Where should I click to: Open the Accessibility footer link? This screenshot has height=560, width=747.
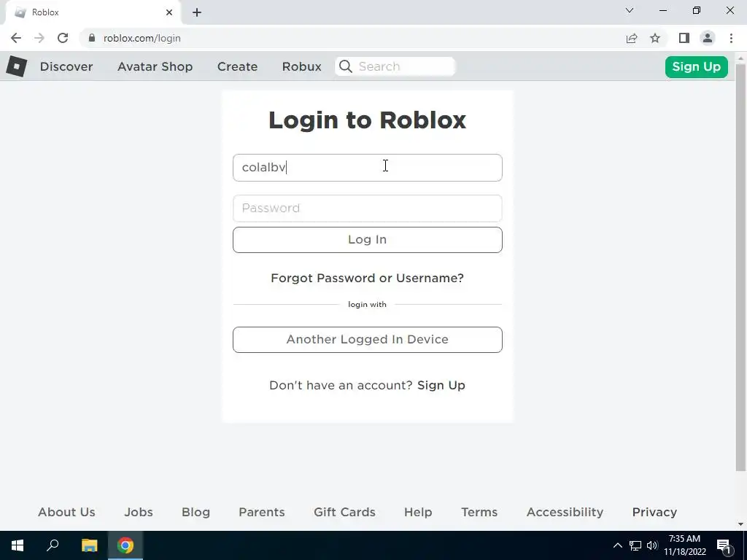click(565, 512)
